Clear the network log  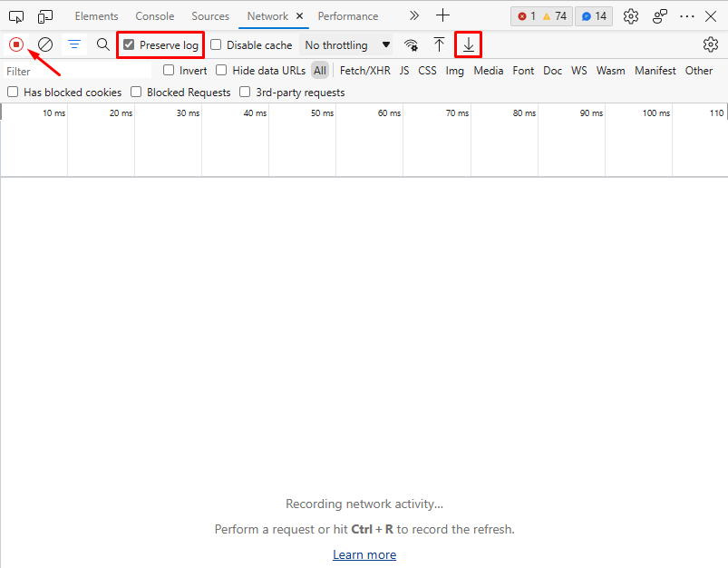[44, 44]
